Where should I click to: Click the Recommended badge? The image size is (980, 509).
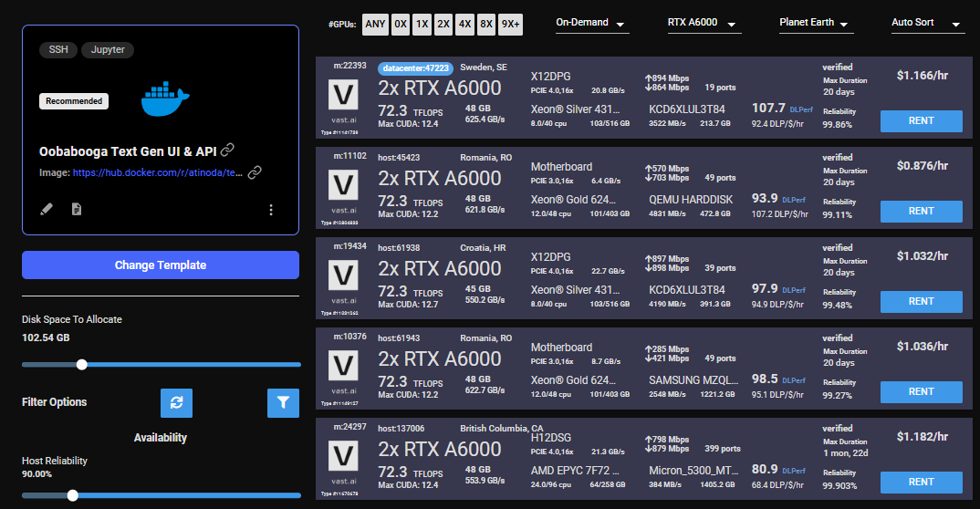coord(74,101)
